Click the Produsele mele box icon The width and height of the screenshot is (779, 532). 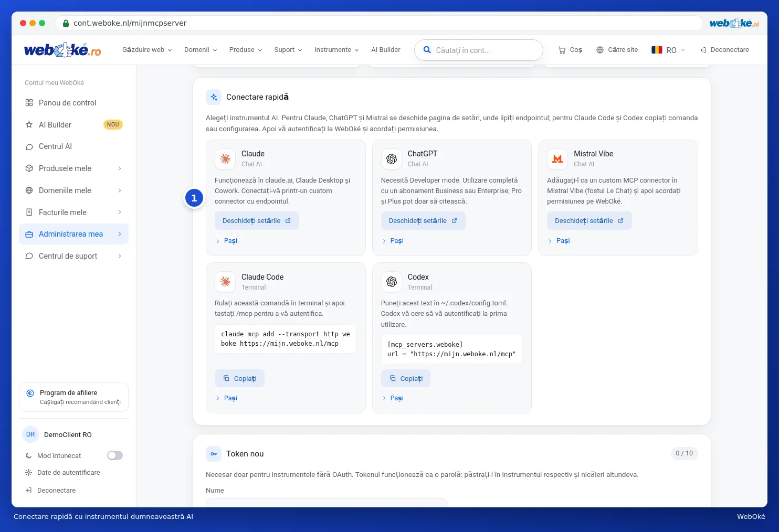29,168
